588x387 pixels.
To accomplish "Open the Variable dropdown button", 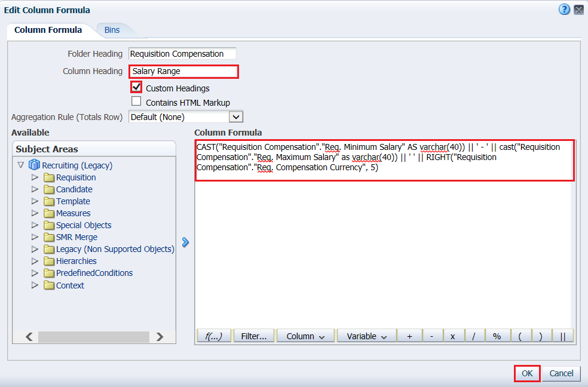I will (366, 336).
